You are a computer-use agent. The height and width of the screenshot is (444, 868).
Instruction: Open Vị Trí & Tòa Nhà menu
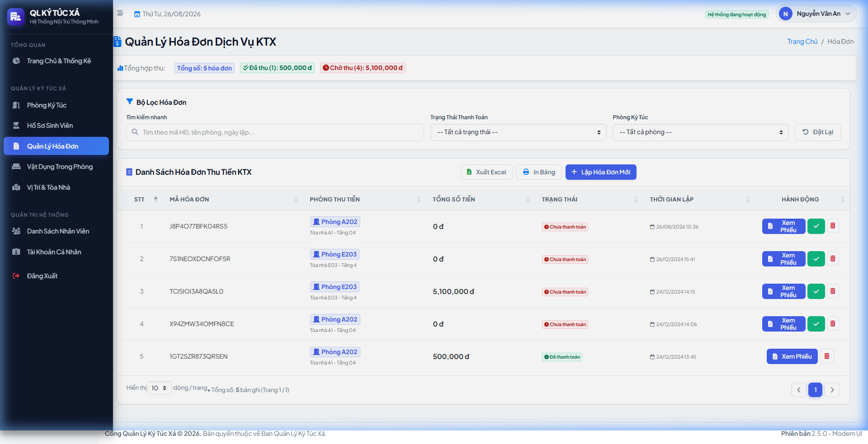[x=57, y=187]
